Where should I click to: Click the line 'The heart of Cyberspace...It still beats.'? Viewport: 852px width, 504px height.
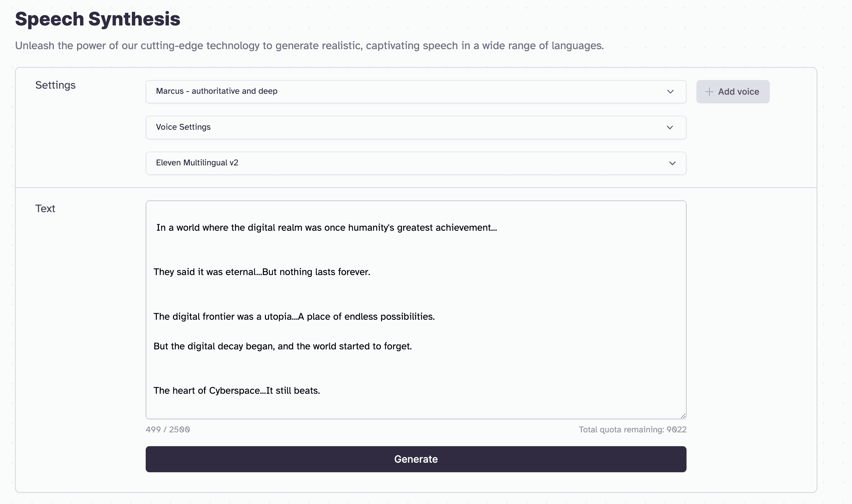[237, 390]
